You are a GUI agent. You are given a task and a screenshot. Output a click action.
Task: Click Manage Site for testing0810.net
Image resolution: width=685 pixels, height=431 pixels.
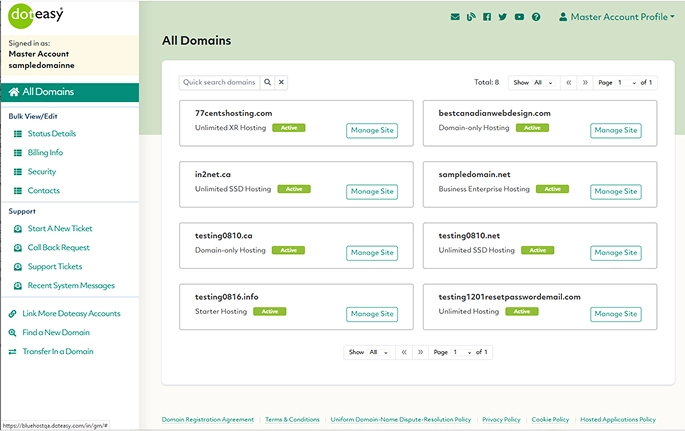coord(616,253)
